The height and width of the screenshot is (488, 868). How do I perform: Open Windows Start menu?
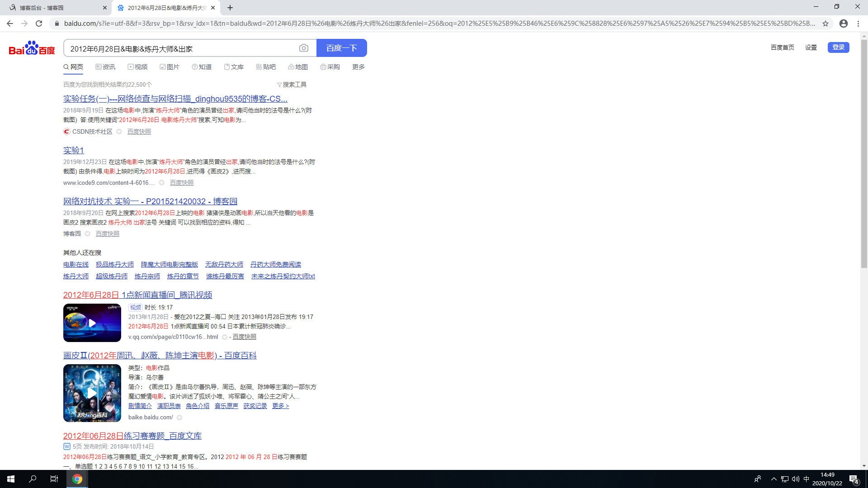tap(11, 479)
